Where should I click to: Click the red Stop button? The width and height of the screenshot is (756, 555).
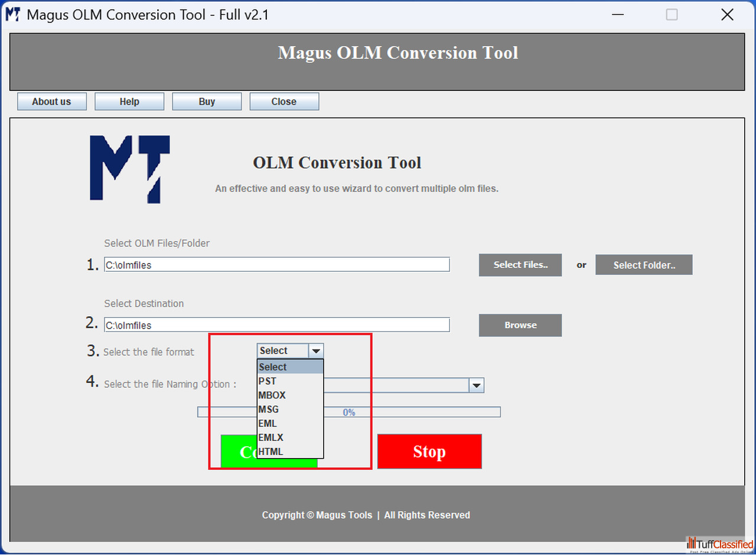click(x=429, y=452)
